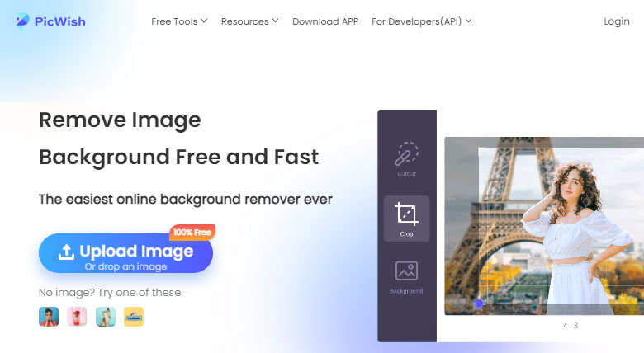Viewport: 644px width, 353px height.
Task: Expand the For Developers(API) chevron
Action: click(468, 21)
